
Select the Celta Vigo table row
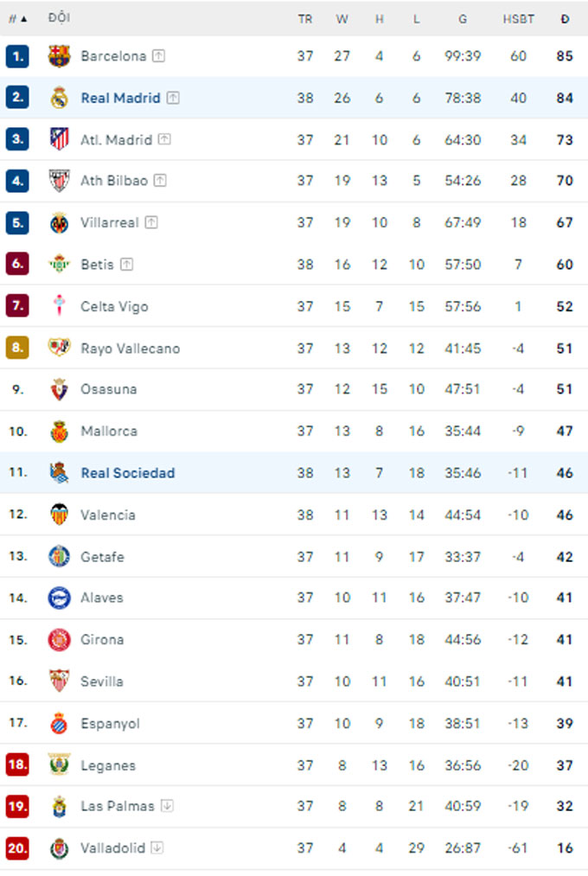tap(294, 306)
